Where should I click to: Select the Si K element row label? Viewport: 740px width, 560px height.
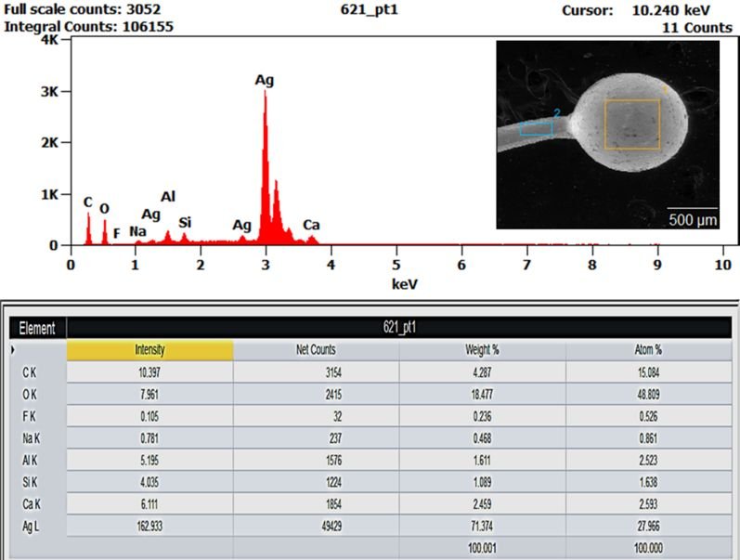30,482
